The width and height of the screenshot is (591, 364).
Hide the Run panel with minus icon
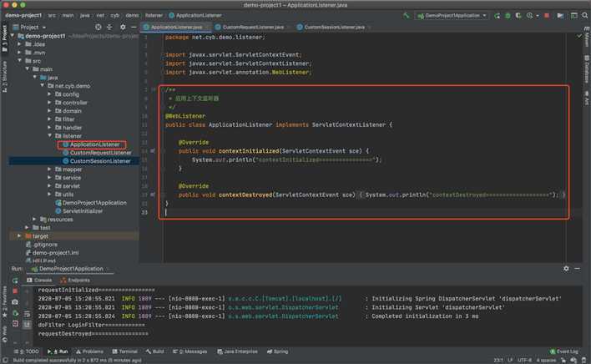coord(577,269)
